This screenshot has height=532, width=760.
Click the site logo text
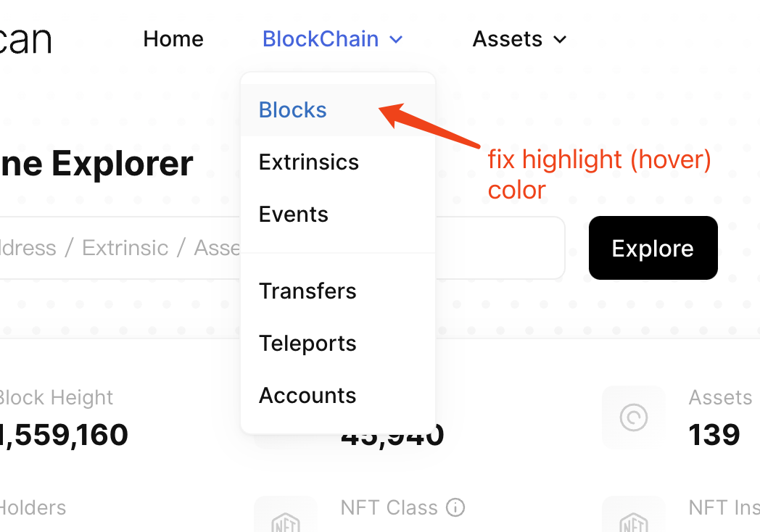(x=25, y=40)
